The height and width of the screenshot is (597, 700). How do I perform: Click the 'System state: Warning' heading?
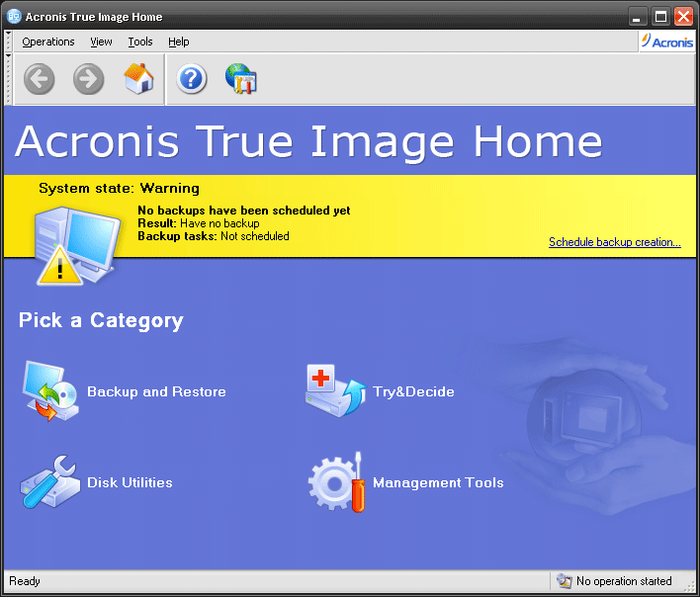click(119, 188)
